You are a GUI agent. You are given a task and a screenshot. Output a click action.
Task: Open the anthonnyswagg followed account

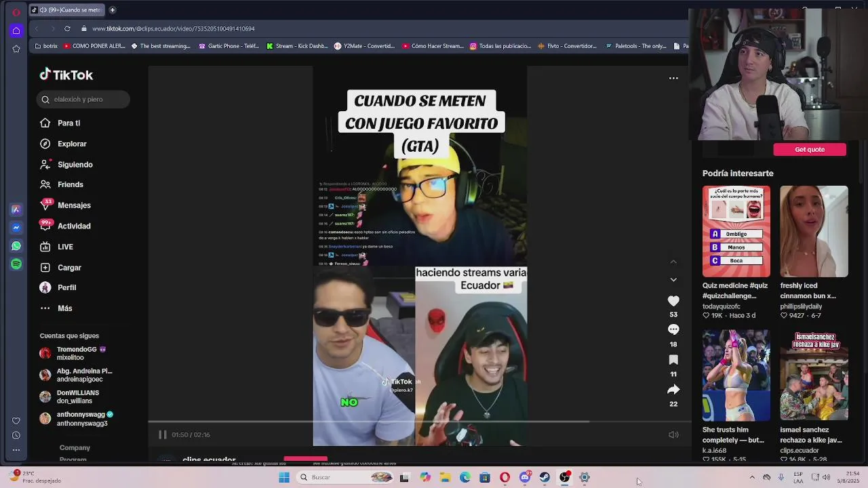(76, 418)
